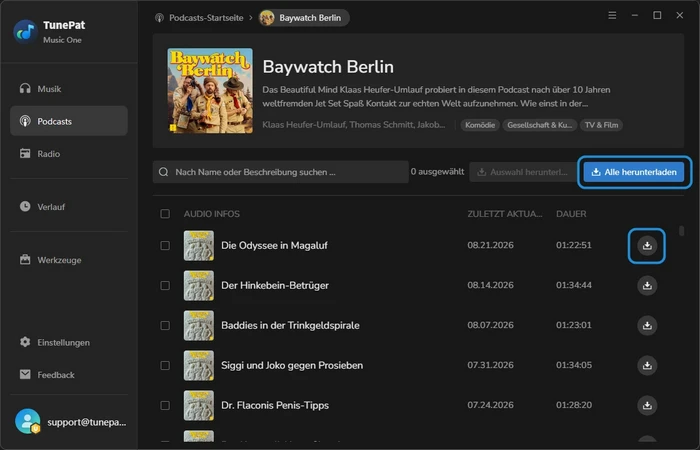
Task: Click thumbnail of Siggi und Joko gegen Prosieben
Action: coord(199,366)
